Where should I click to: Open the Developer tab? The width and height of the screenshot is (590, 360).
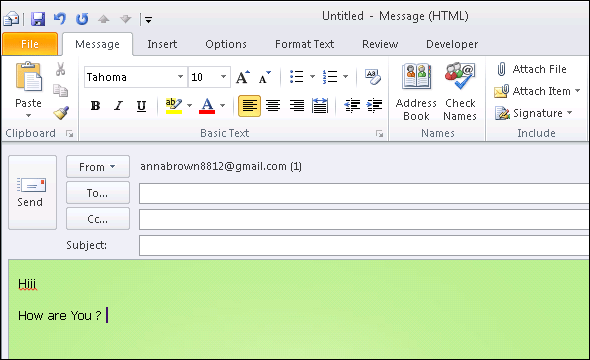[x=452, y=44]
